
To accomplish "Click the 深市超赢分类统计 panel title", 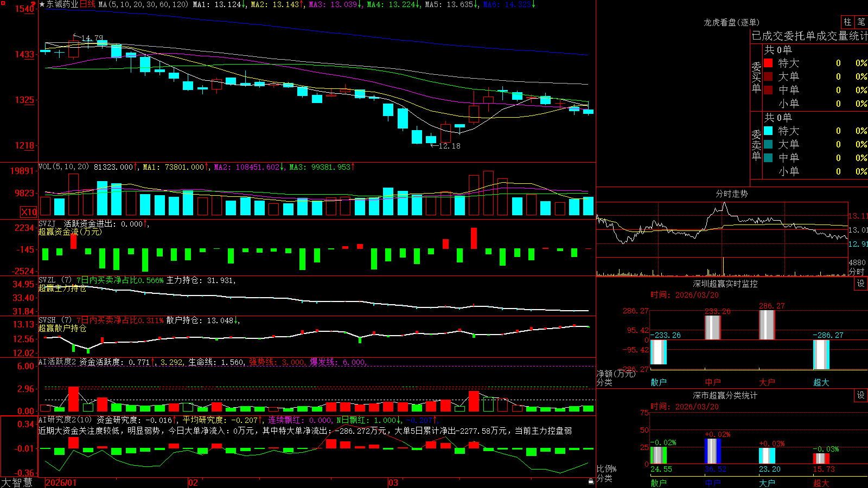I will click(725, 395).
